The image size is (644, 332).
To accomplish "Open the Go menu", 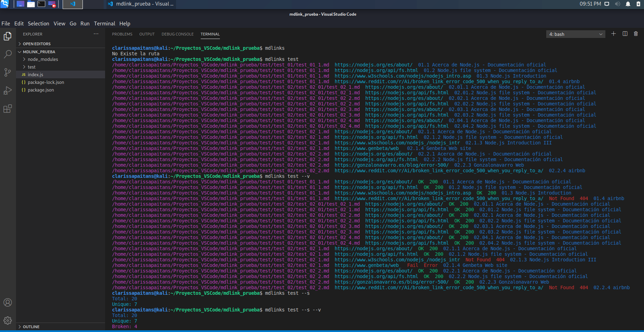I will click(73, 24).
